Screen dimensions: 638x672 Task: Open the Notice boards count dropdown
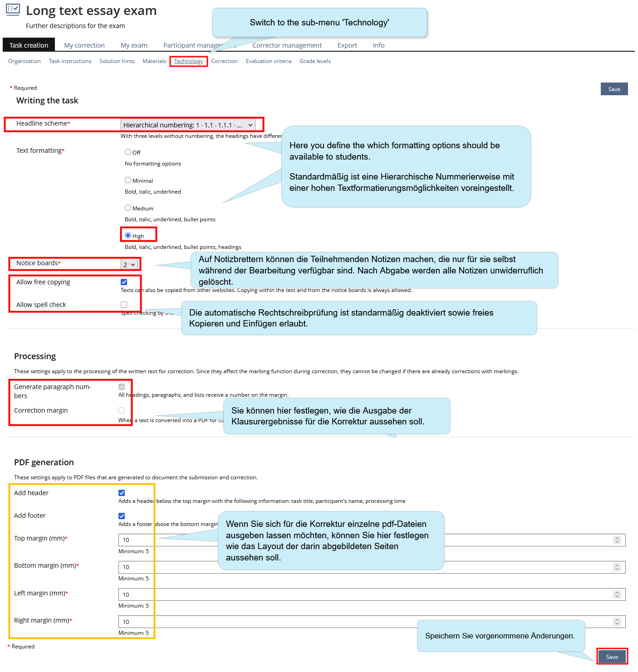point(129,264)
